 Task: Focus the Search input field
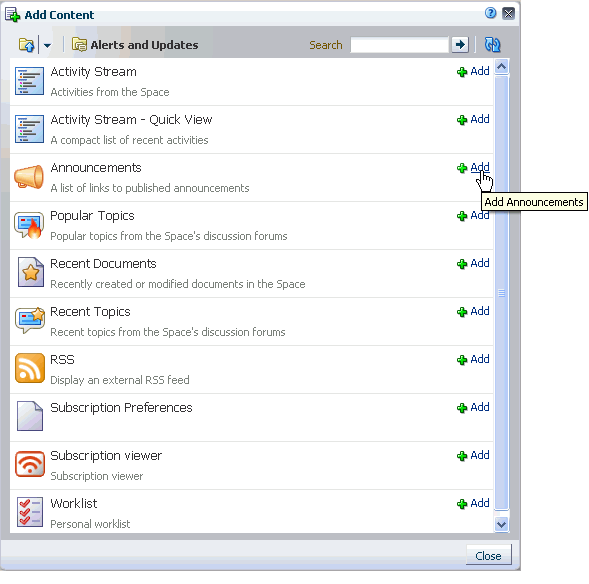(399, 45)
